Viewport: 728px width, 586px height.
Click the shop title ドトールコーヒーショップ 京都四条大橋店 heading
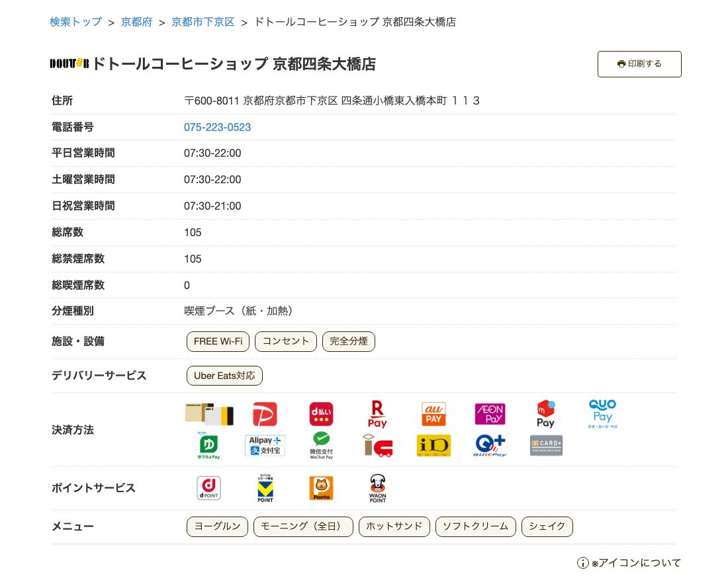(x=234, y=64)
